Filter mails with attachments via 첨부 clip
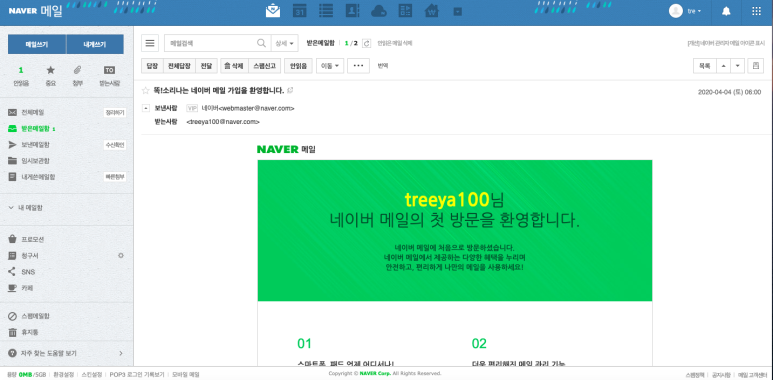Image resolution: width=773 pixels, height=380 pixels. pos(78,76)
